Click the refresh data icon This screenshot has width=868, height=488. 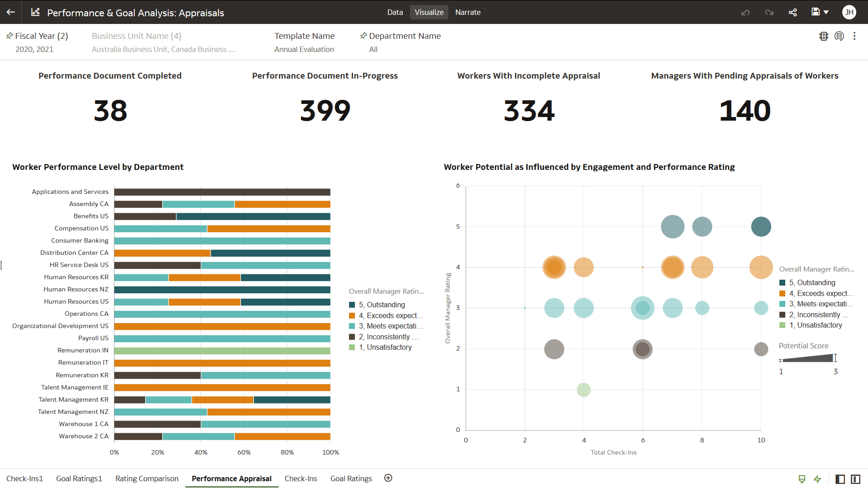tap(839, 36)
